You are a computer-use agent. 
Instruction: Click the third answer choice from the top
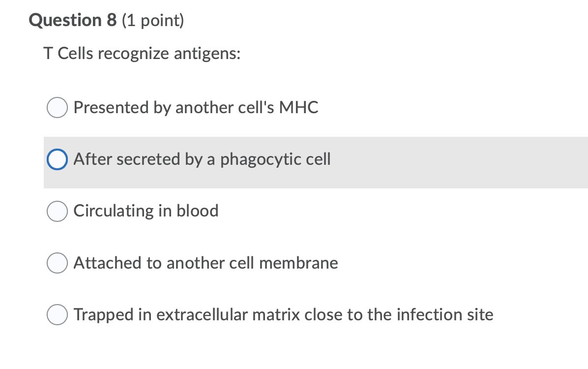[146, 211]
